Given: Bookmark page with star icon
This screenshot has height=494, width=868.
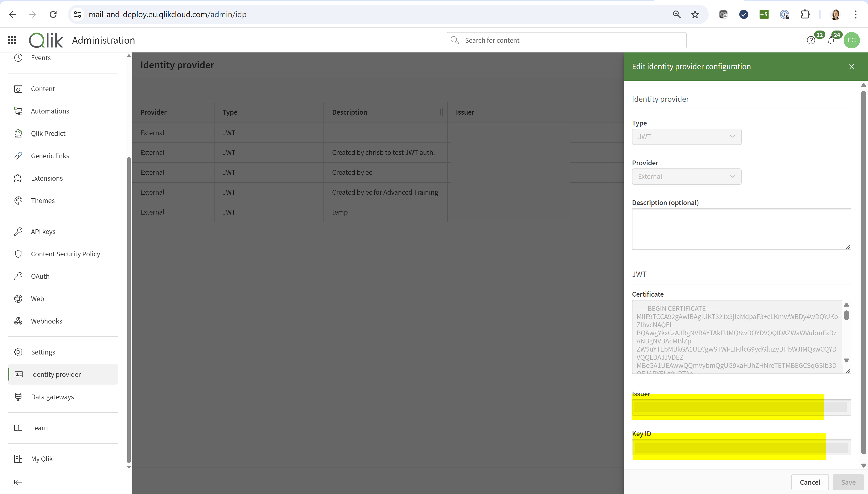Looking at the screenshot, I should tap(695, 14).
